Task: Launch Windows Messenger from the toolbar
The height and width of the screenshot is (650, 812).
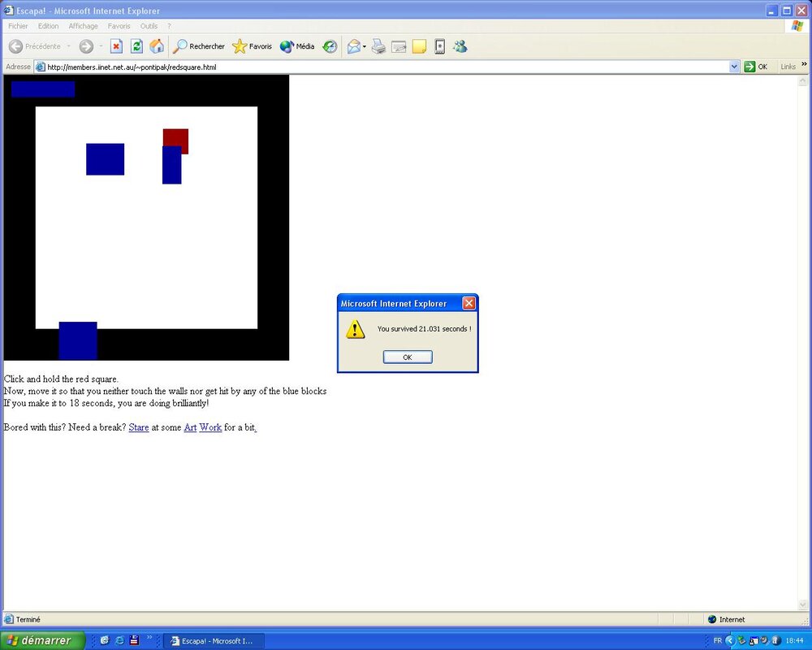Action: [x=460, y=46]
